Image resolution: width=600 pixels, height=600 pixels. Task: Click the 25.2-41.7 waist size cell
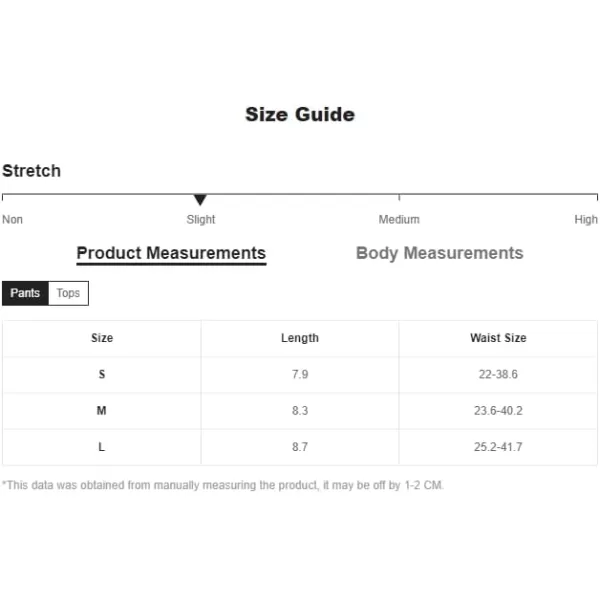click(x=498, y=447)
